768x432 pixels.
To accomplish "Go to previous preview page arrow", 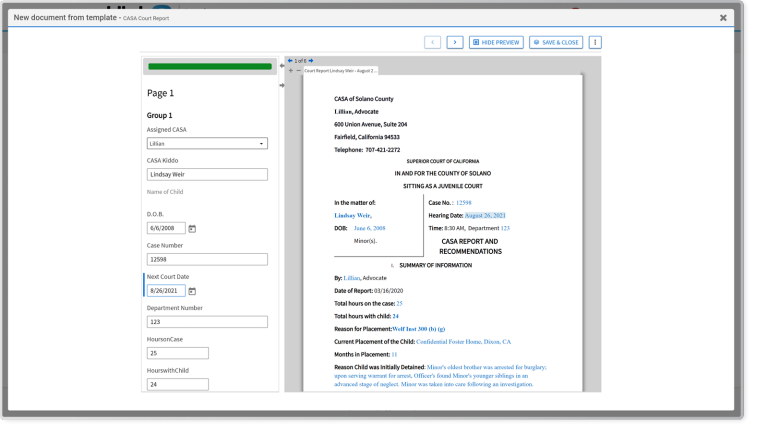I will coord(290,62).
